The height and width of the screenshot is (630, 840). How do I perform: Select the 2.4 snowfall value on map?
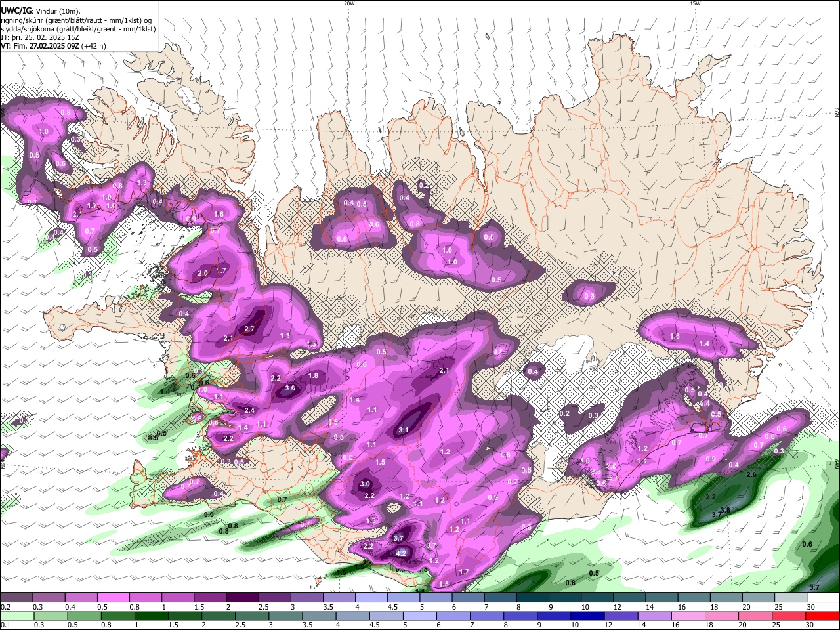(249, 410)
